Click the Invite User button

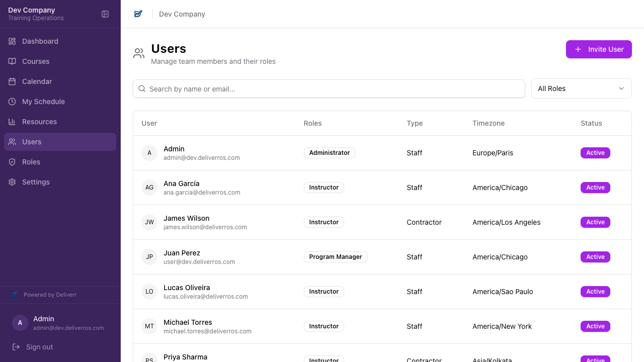point(599,49)
